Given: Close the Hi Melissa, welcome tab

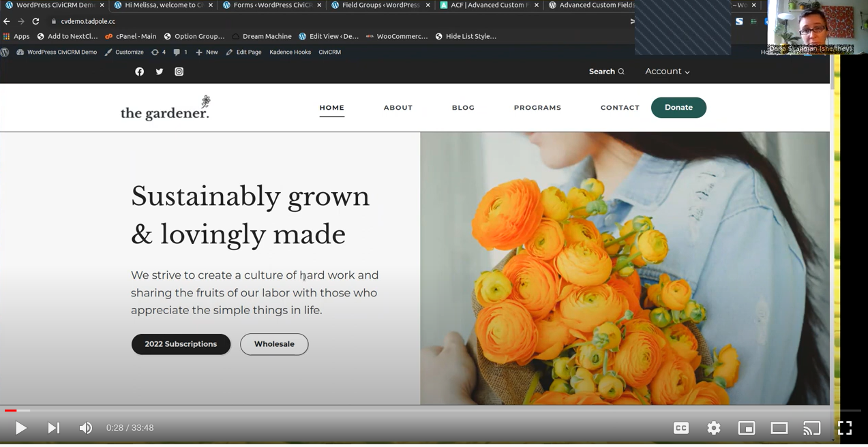Looking at the screenshot, I should pyautogui.click(x=210, y=5).
